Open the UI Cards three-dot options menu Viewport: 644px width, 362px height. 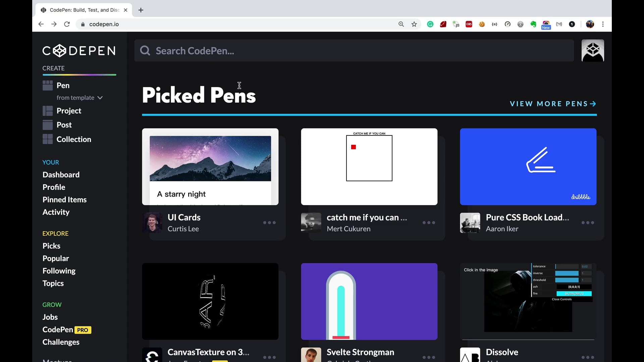click(x=269, y=223)
